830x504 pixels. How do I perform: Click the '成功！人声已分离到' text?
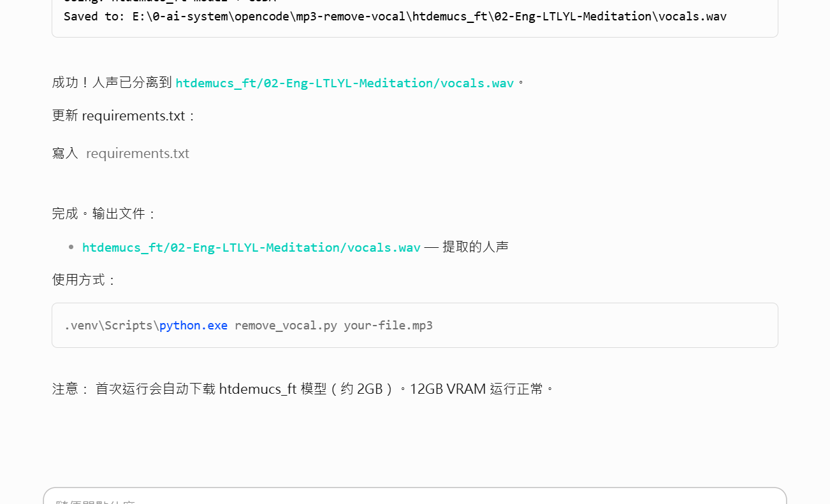pos(112,83)
